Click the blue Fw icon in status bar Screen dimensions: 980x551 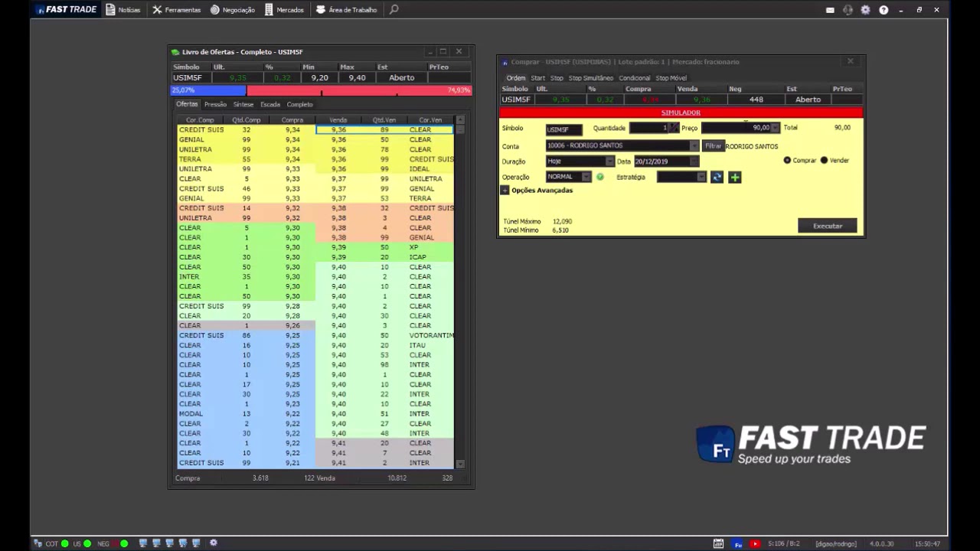coord(738,543)
